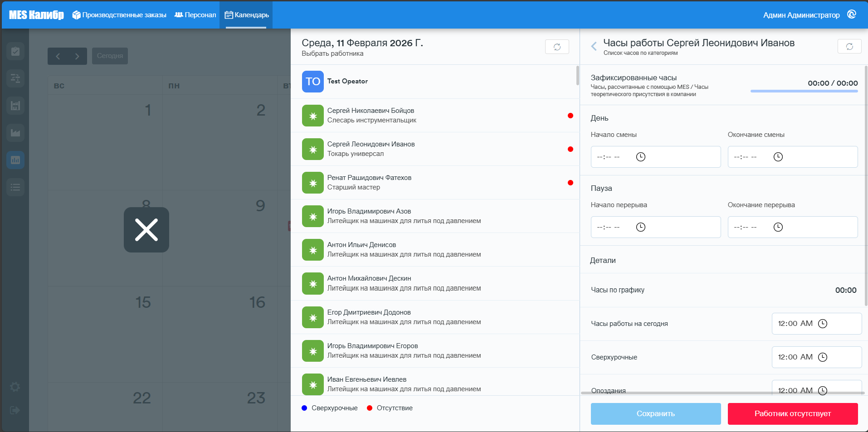Go to the next calendar month arrow
Screen dimensions: 868x432
[x=77, y=56]
